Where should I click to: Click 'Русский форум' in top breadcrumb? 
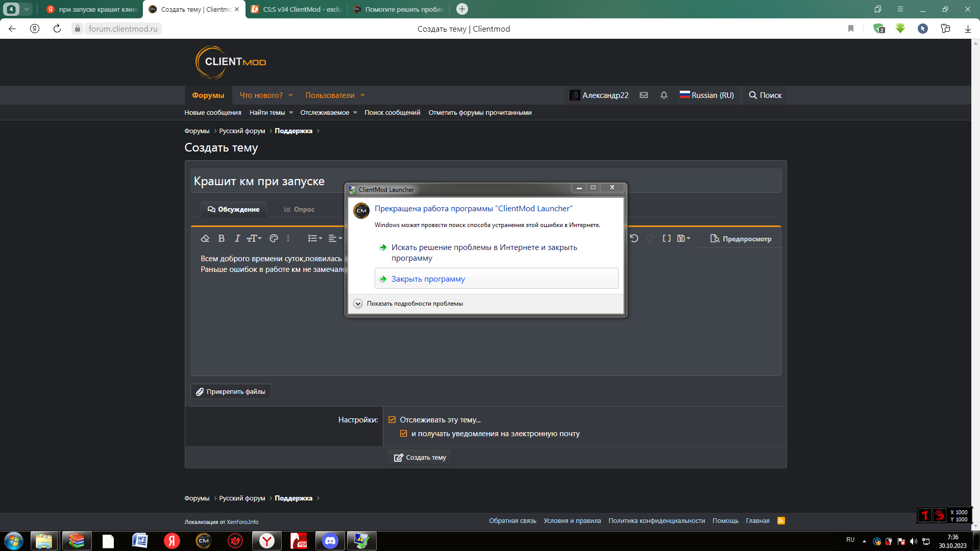pos(242,131)
